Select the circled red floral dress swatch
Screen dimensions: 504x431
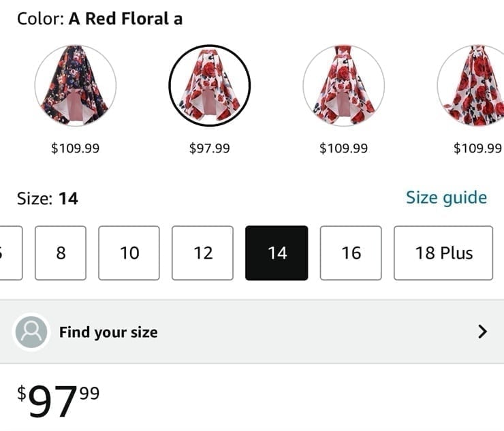pos(210,86)
